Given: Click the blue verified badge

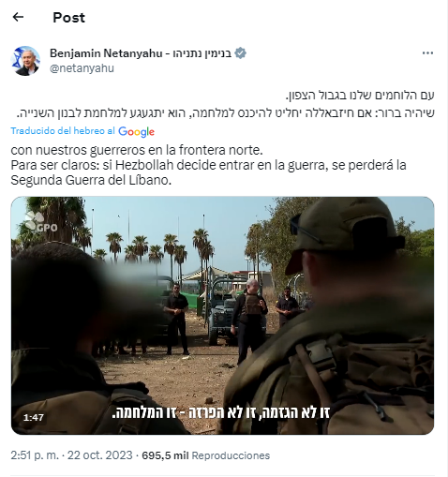Looking at the screenshot, I should 240,53.
